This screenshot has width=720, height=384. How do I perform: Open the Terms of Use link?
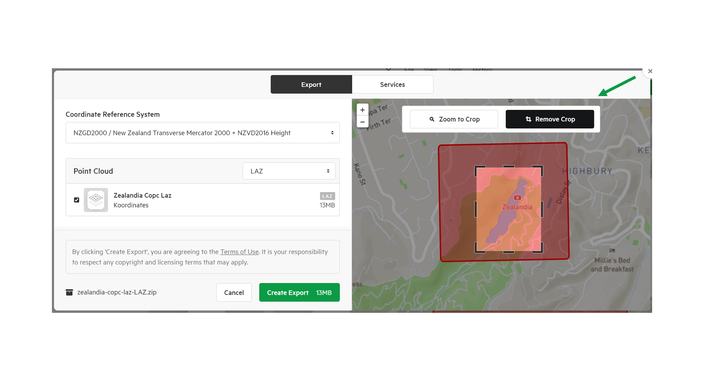[x=239, y=252]
